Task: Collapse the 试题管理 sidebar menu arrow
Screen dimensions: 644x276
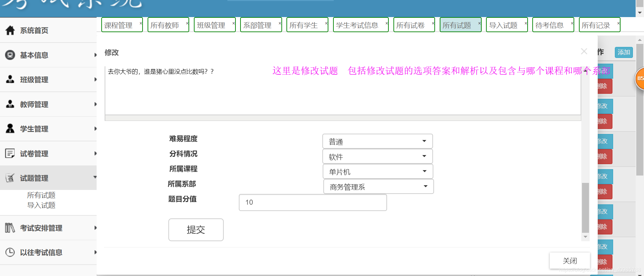Action: pyautogui.click(x=95, y=178)
